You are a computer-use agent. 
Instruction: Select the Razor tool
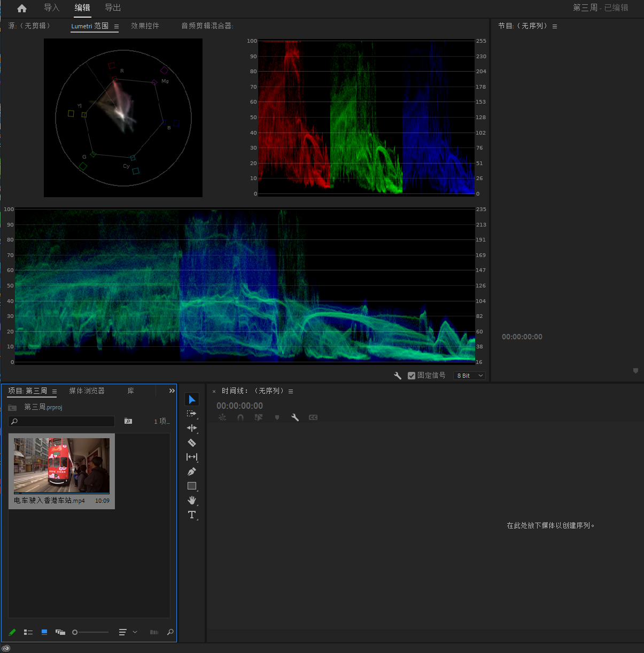pos(192,442)
